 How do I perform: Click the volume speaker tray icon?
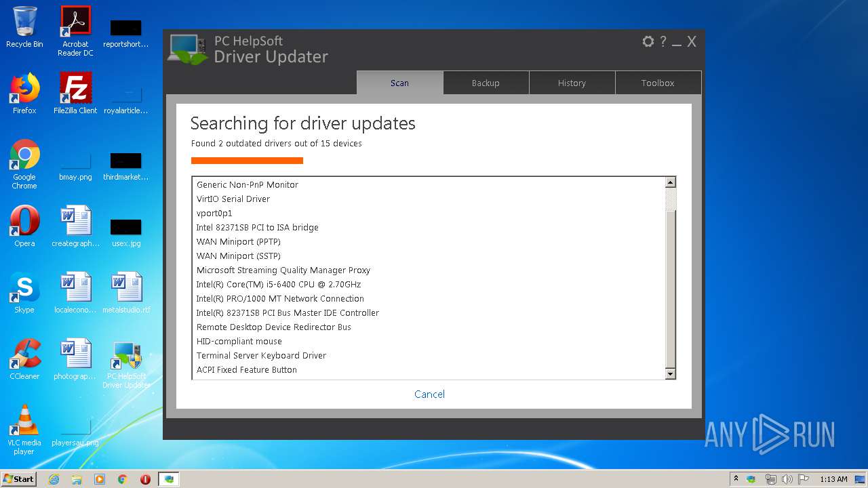click(x=787, y=479)
